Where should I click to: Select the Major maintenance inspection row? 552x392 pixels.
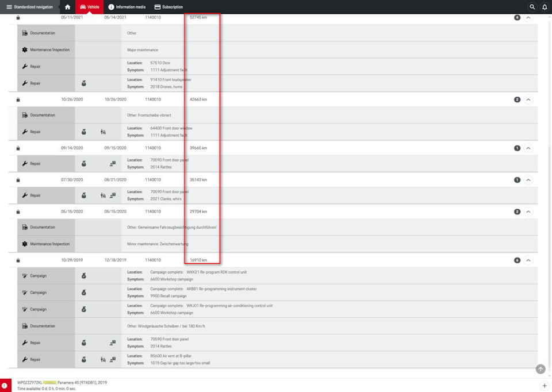pos(277,49)
